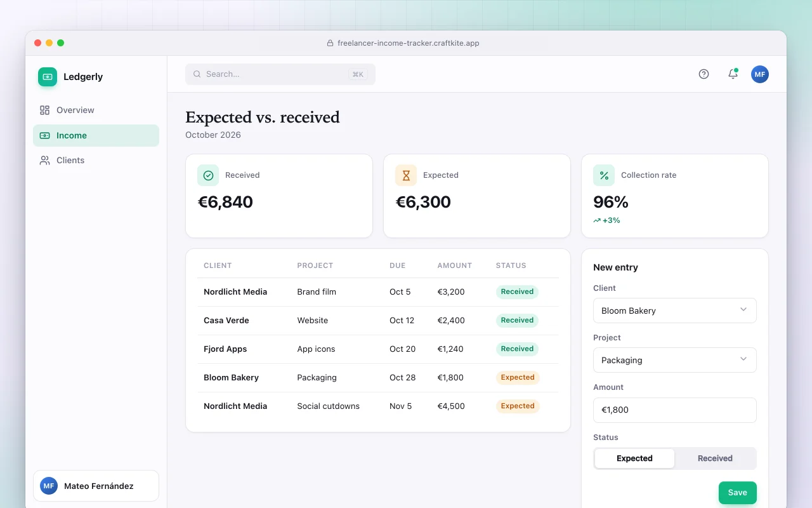Click the Clients people icon in sidebar
Viewport: 812px width, 508px height.
tap(44, 160)
